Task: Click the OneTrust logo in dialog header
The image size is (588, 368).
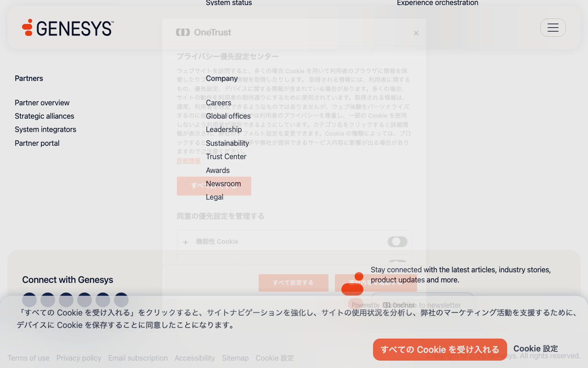Action: tap(204, 32)
